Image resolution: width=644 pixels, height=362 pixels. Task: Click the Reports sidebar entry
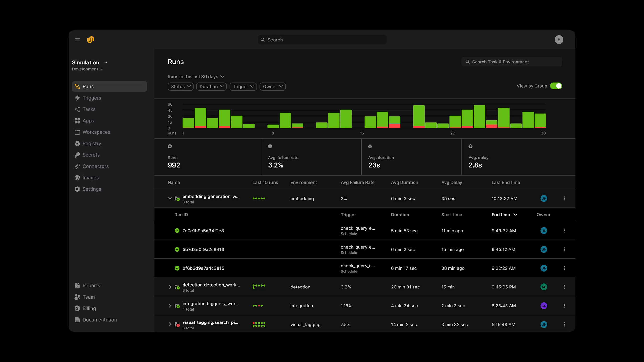91,285
